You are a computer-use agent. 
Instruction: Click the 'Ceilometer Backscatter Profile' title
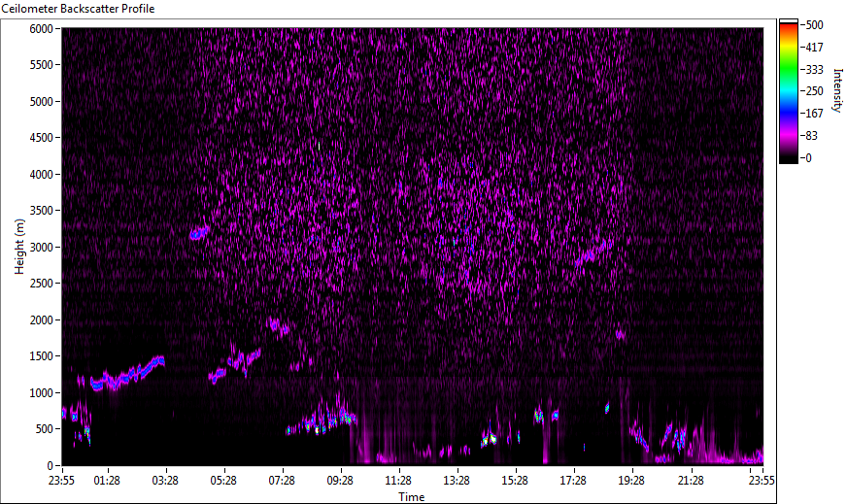78,9
